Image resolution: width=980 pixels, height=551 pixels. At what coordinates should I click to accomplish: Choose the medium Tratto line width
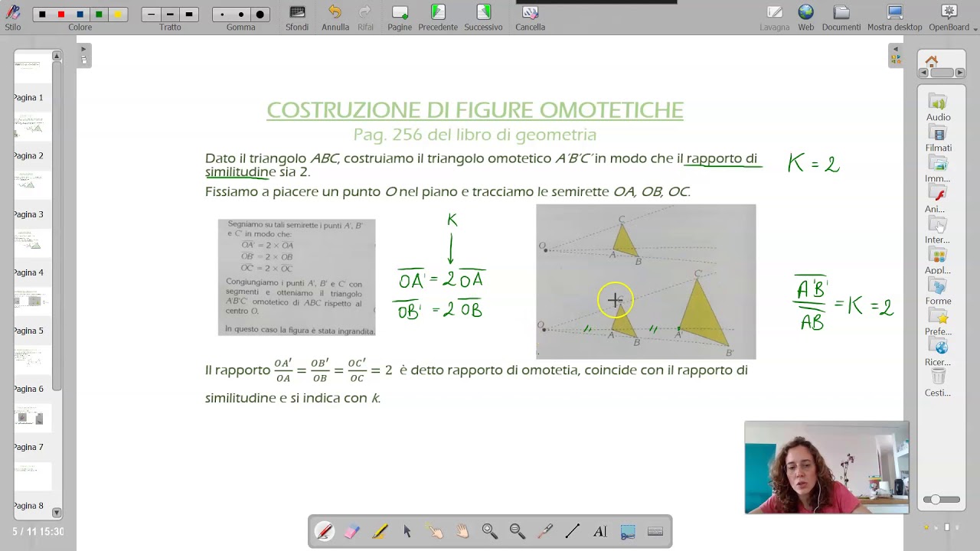[170, 15]
